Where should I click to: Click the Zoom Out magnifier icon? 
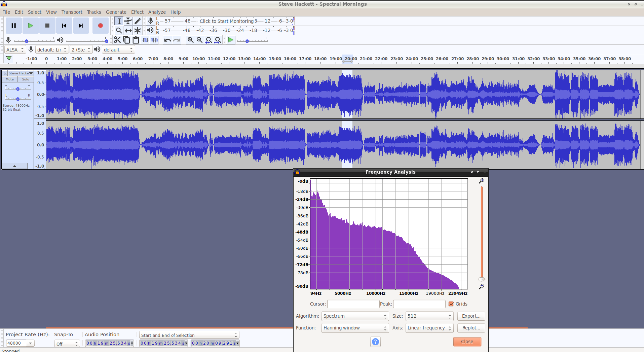(200, 40)
